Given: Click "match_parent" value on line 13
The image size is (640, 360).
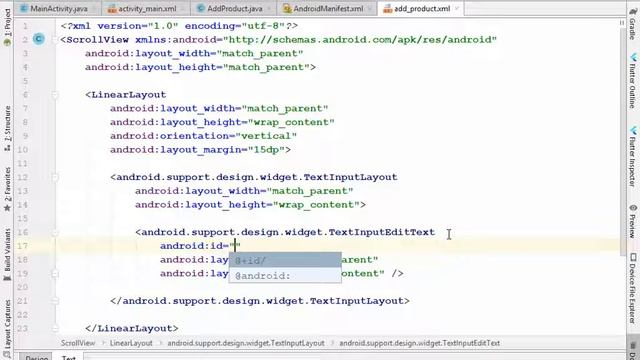Looking at the screenshot, I should (x=310, y=191).
